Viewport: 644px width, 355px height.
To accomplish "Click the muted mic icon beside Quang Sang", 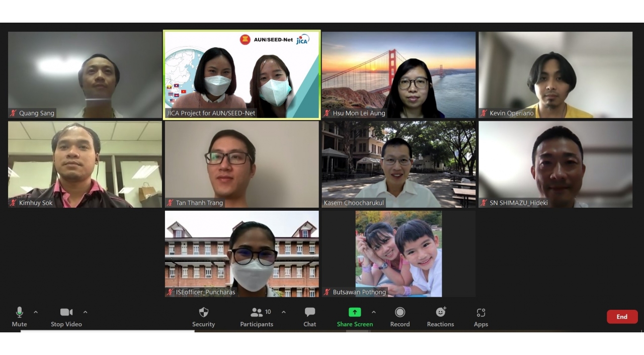I will (x=14, y=113).
